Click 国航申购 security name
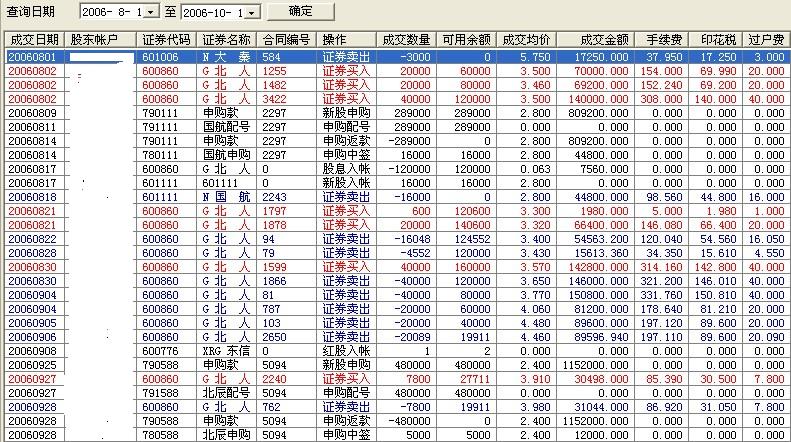Viewport: 791px width, 442px height. (227, 155)
